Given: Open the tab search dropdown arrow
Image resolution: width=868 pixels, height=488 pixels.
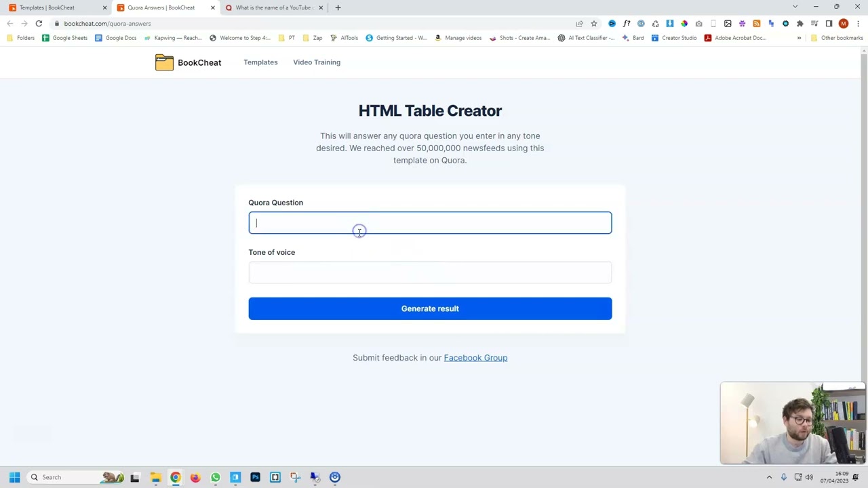Looking at the screenshot, I should pos(795,7).
